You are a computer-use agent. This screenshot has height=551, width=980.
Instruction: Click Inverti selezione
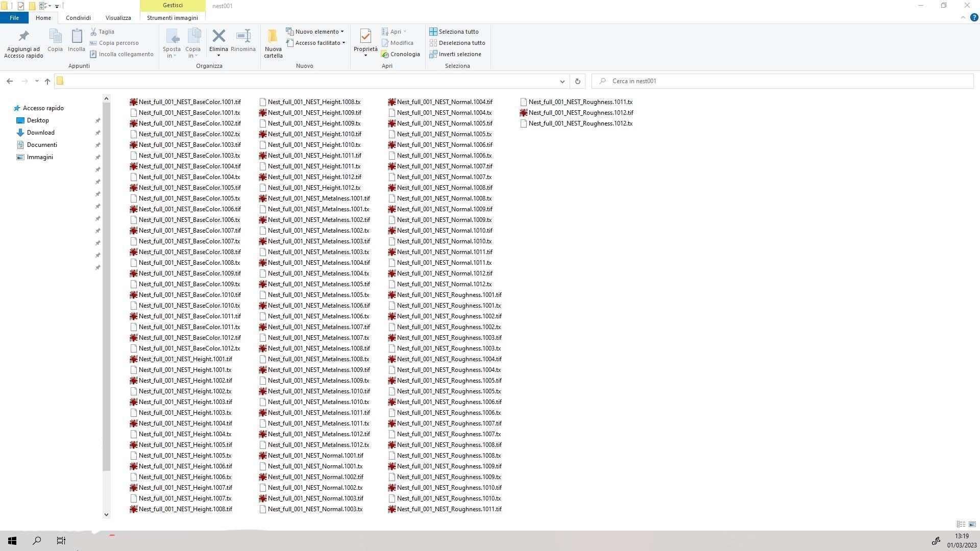(455, 54)
